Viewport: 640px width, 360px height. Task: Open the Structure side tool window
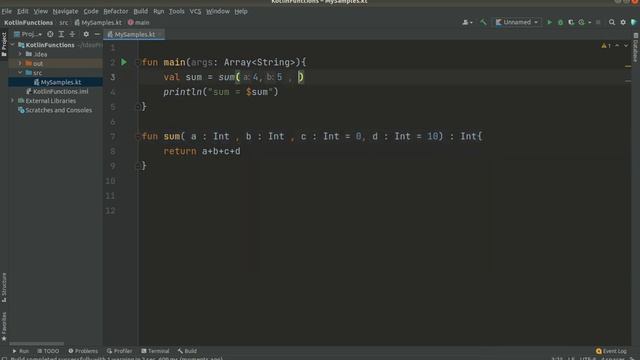pyautogui.click(x=4, y=287)
